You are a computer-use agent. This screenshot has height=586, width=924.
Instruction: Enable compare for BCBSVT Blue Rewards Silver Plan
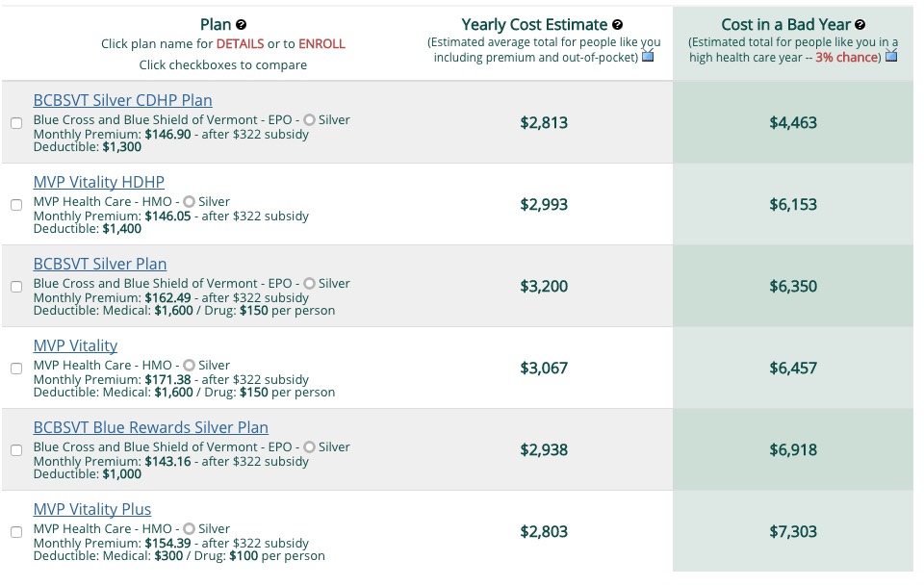(x=16, y=450)
